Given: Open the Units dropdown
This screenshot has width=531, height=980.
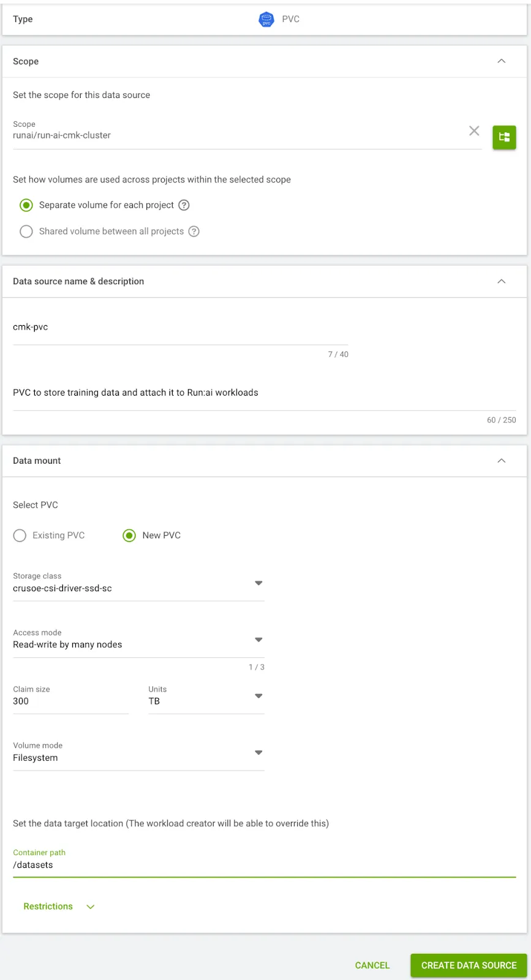Looking at the screenshot, I should 258,696.
